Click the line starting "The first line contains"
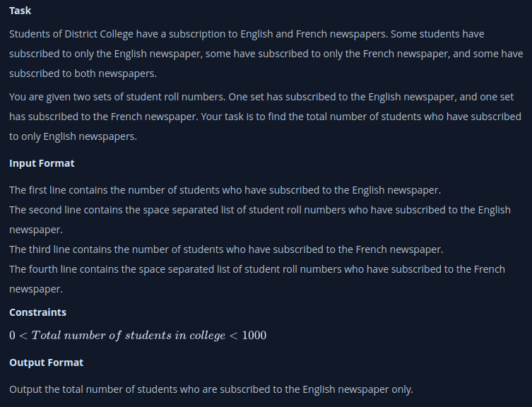This screenshot has height=407, width=532. 225,190
